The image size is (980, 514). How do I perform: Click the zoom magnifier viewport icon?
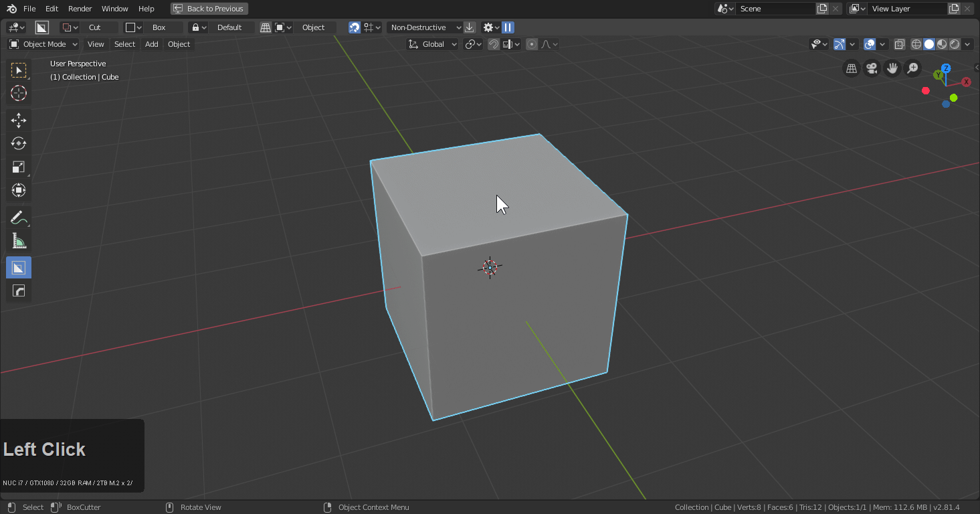point(912,68)
